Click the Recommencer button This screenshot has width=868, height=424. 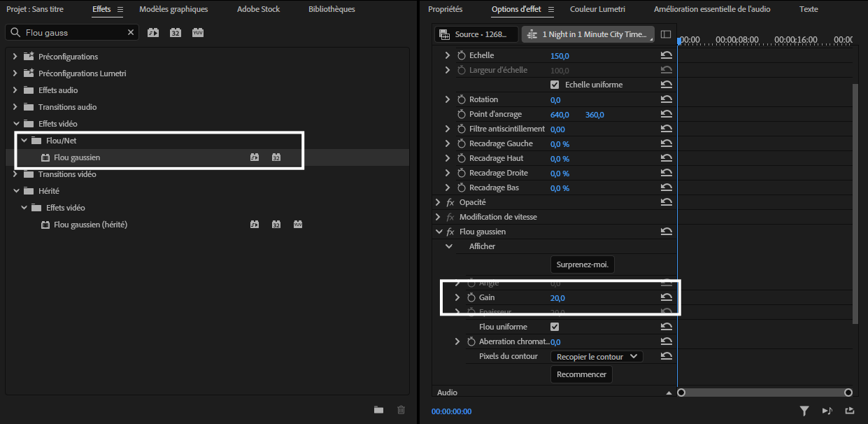[x=581, y=374]
